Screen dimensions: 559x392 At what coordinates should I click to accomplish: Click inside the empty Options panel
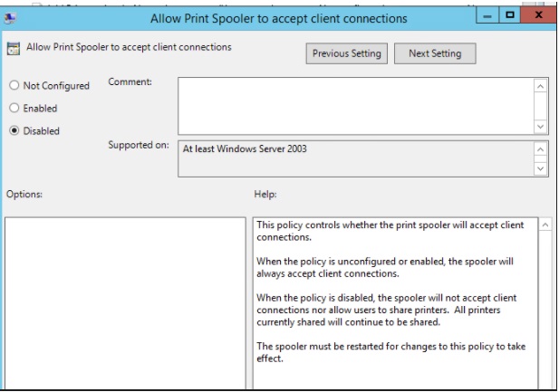point(125,303)
